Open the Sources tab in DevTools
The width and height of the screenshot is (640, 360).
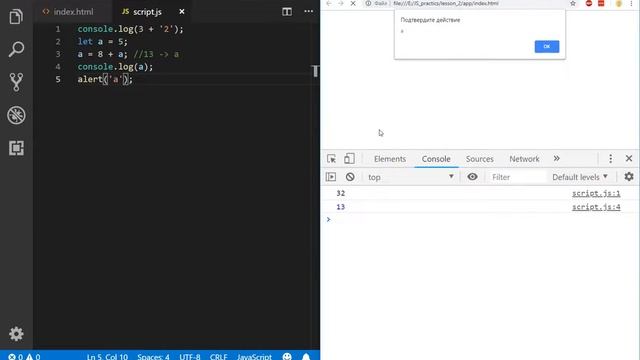click(480, 159)
